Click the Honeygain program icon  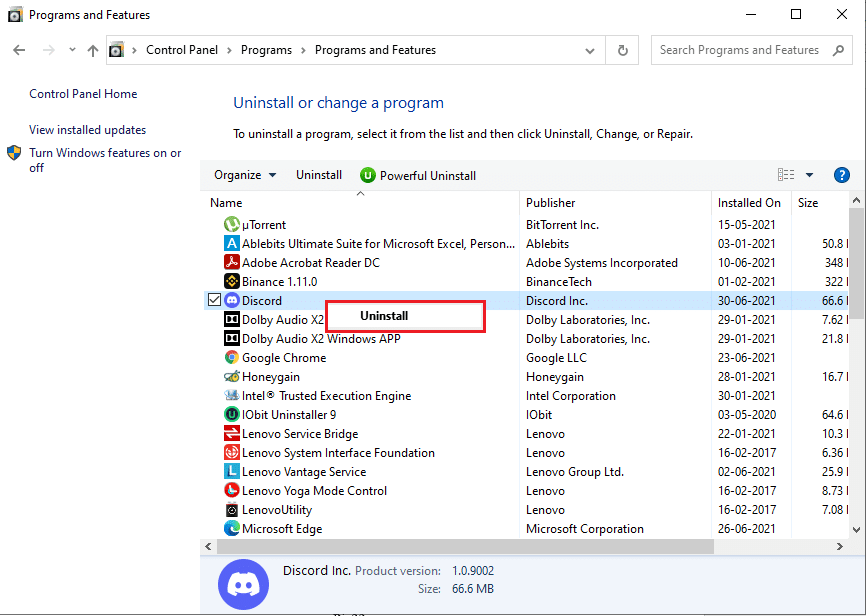point(232,377)
